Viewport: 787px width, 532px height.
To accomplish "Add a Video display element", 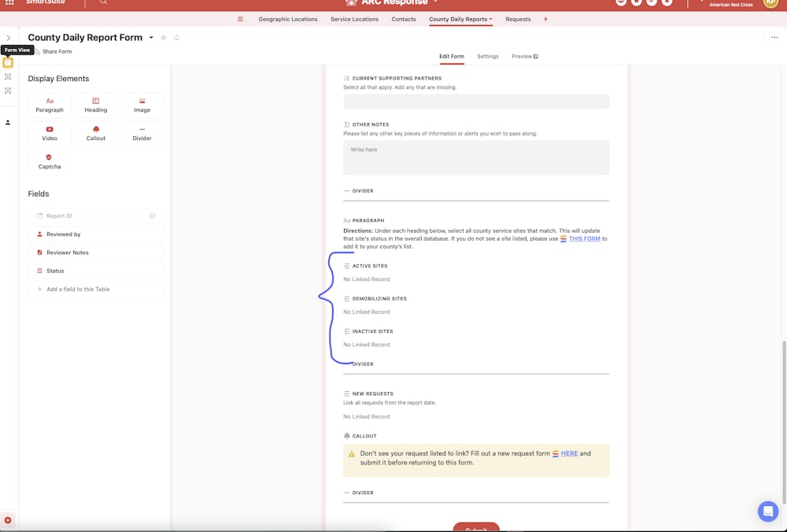I will pos(49,133).
